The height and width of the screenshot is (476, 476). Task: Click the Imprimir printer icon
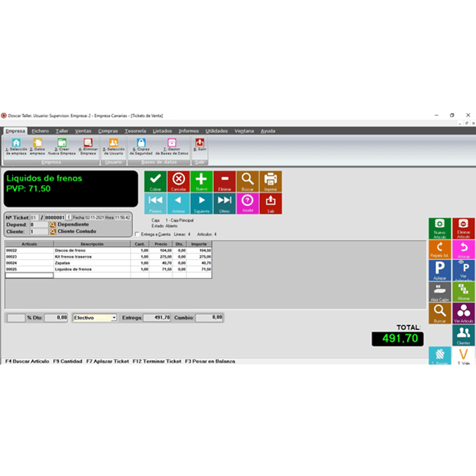tap(270, 181)
